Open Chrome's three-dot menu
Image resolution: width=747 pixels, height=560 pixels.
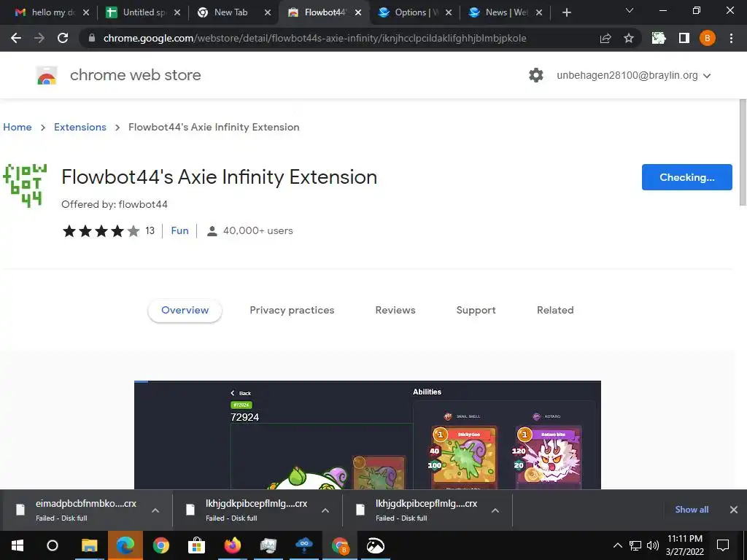tap(731, 38)
